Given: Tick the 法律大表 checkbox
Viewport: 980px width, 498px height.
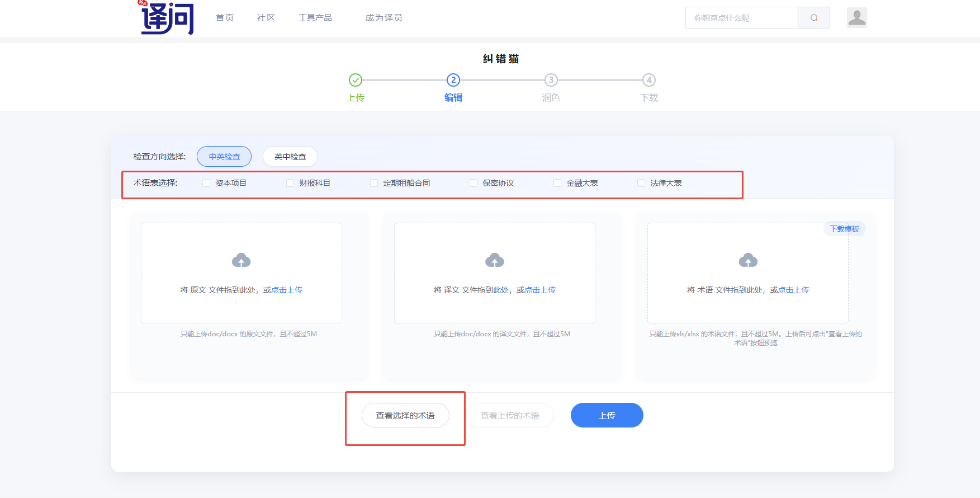Looking at the screenshot, I should (641, 183).
